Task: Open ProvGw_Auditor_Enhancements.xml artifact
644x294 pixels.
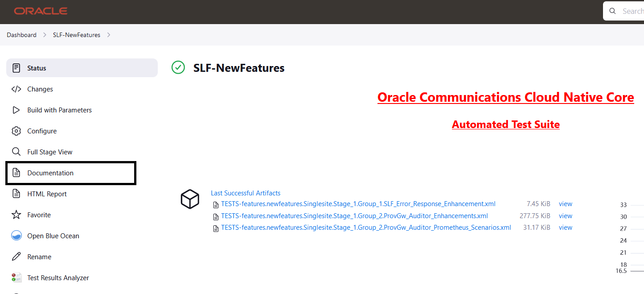Action: pyautogui.click(x=354, y=216)
